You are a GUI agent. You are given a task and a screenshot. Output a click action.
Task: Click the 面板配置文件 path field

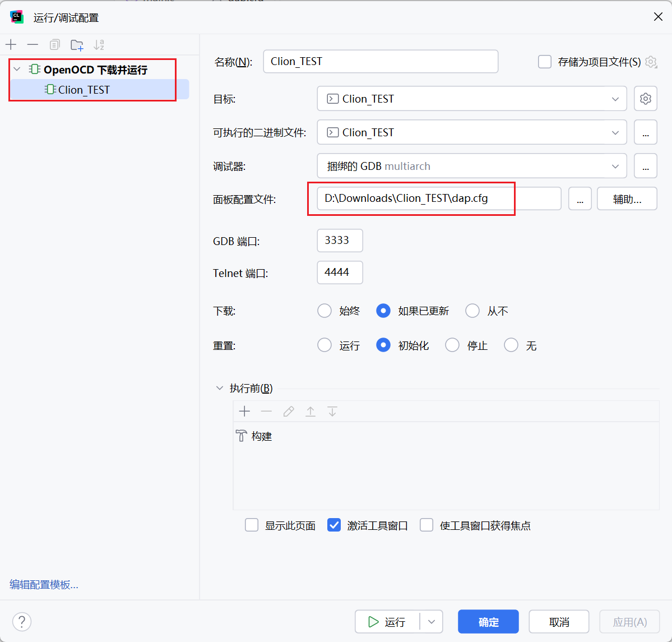coord(439,198)
